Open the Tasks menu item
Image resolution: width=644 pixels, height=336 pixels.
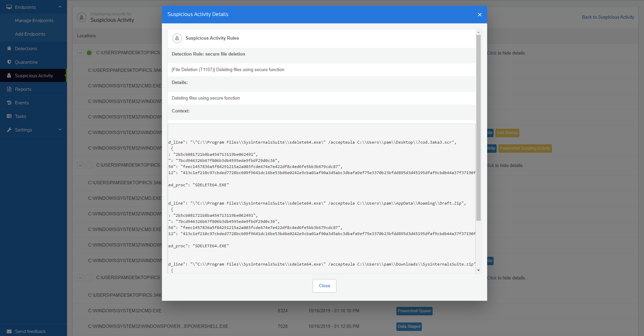click(20, 117)
